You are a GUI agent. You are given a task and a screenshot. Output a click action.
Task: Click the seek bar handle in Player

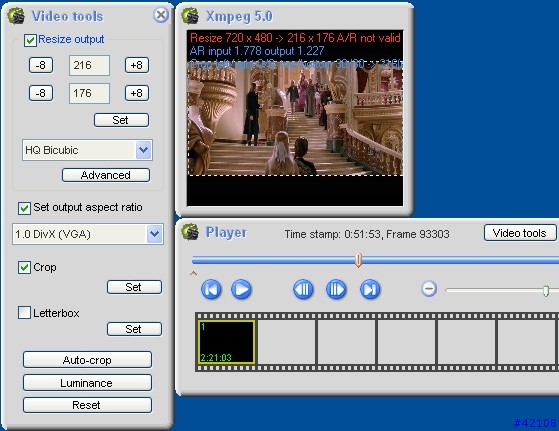tap(359, 260)
